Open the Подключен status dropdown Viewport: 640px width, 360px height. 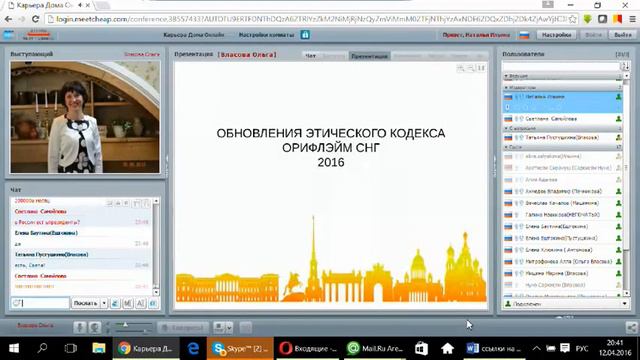click(624, 304)
